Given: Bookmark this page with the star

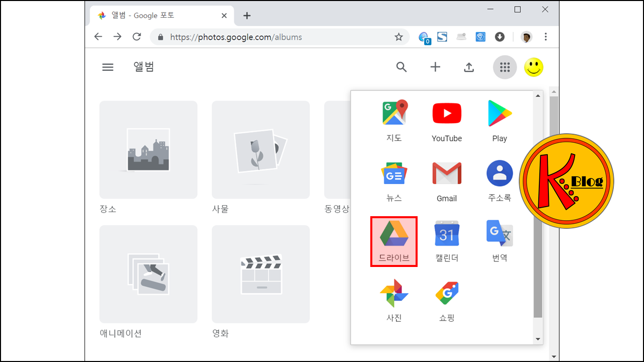Looking at the screenshot, I should [x=398, y=37].
